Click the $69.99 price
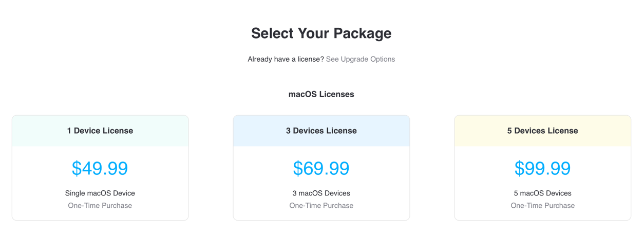Viewport: 644px width, 234px height. click(321, 168)
